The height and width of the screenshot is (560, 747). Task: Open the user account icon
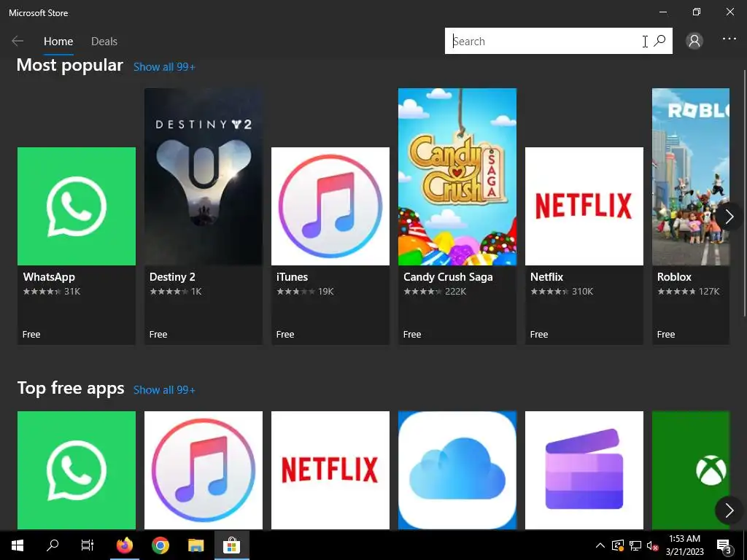coord(694,41)
